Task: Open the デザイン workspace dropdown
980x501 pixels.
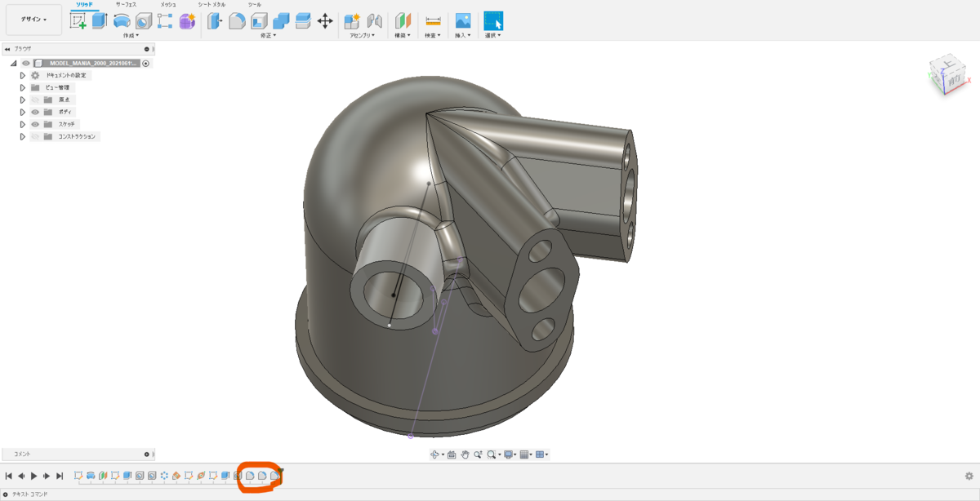Action: point(33,20)
